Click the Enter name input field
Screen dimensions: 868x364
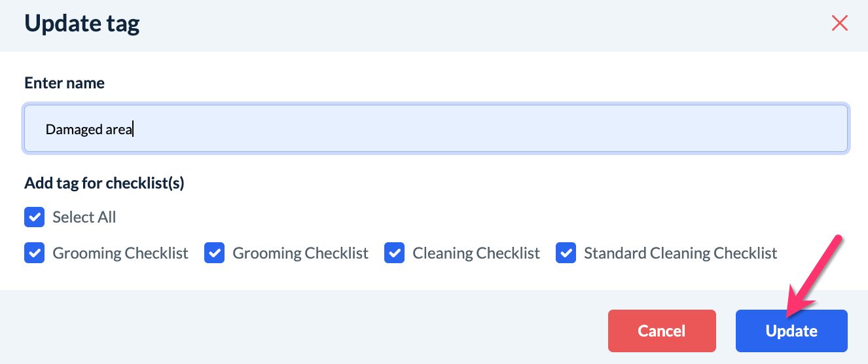(435, 129)
